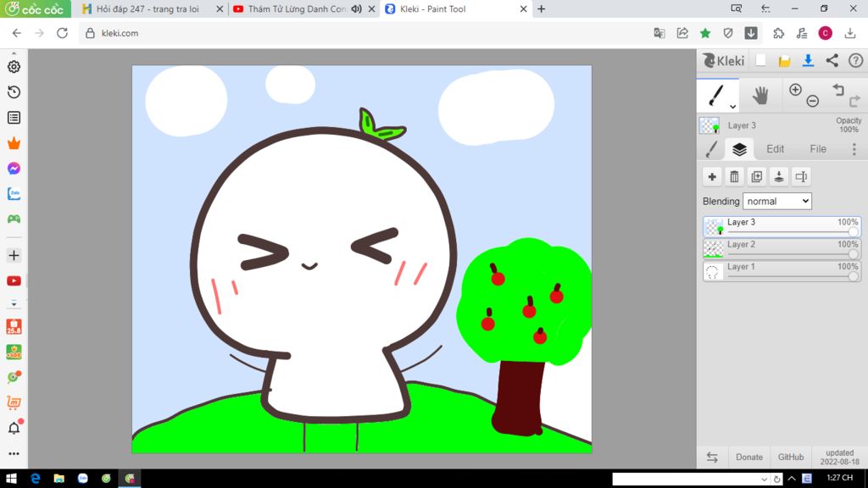This screenshot has width=868, height=488.
Task: Expand the collapsed sidebar apps arrow
Action: [14, 304]
